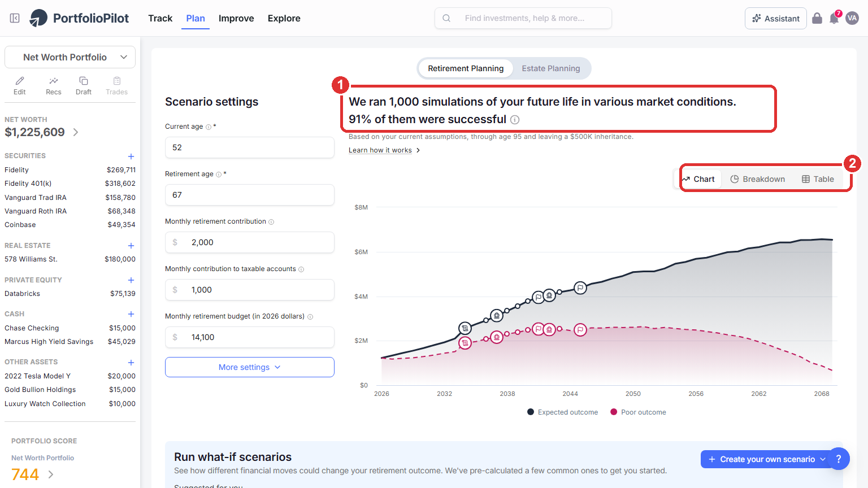
Task: Open Databricks private equity row
Action: tap(70, 294)
